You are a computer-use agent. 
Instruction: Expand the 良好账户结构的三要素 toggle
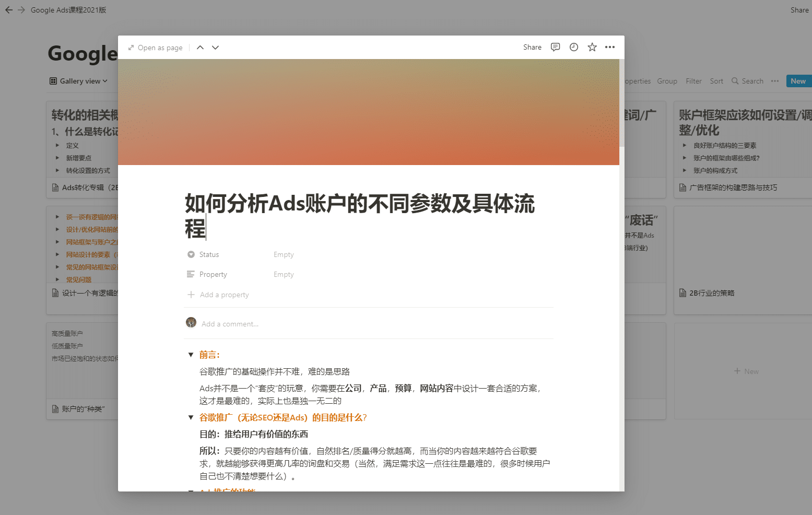[685, 146]
